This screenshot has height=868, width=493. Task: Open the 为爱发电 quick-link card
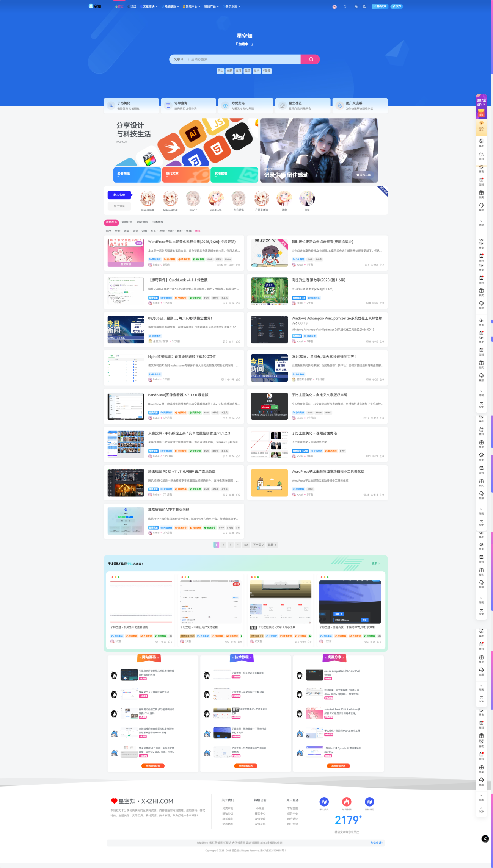tap(246, 106)
